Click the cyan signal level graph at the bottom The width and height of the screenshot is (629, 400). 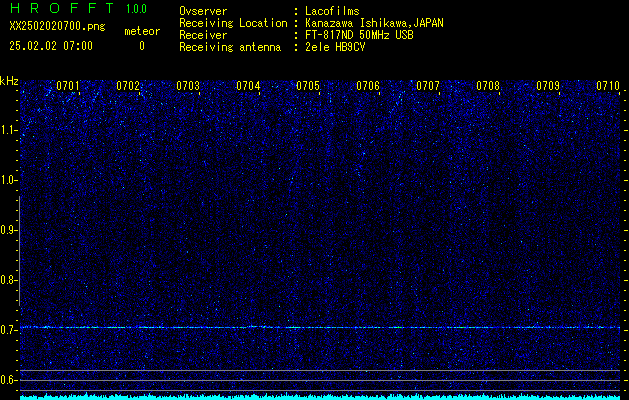coord(320,397)
